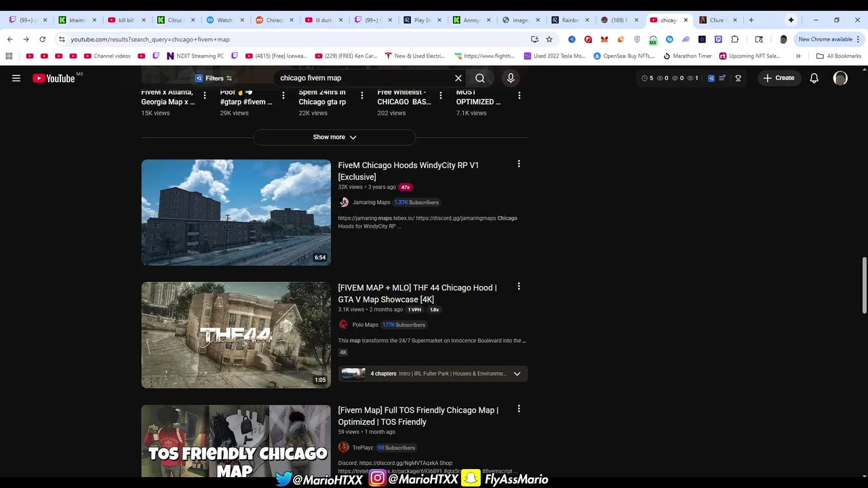Screen dimensions: 868x488
Task: Open the THF44 video thumbnail
Action: (x=236, y=335)
